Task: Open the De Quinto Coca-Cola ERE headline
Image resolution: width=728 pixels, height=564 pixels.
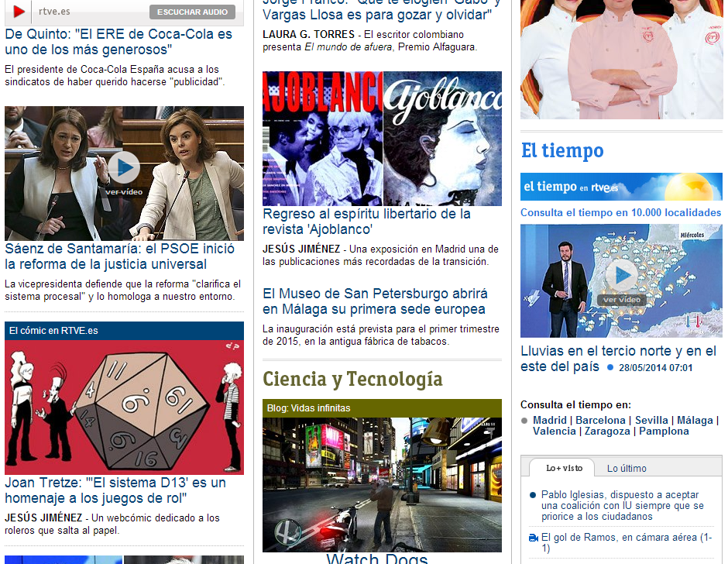Action: [x=118, y=42]
